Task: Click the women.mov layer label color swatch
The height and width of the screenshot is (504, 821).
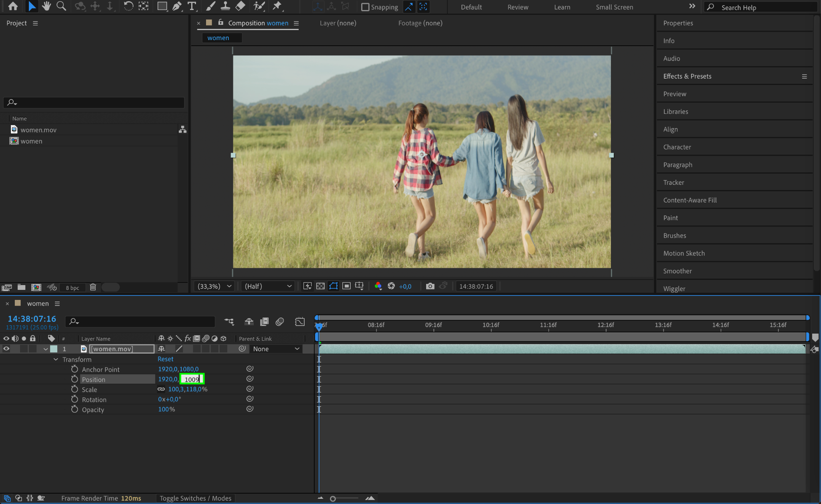Action: click(x=54, y=349)
